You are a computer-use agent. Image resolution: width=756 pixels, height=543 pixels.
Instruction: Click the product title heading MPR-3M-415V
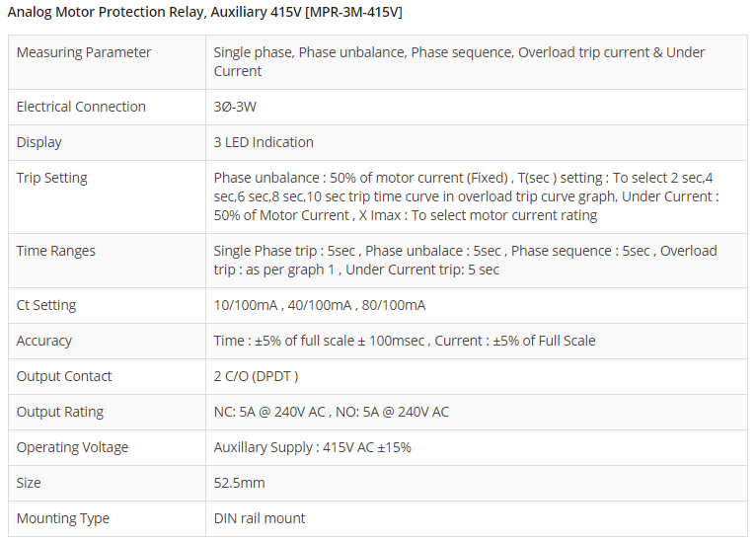(204, 12)
